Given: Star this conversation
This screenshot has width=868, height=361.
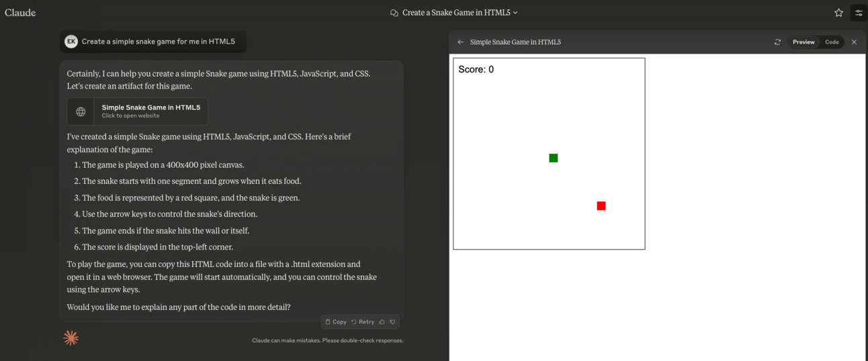Looking at the screenshot, I should click(838, 13).
